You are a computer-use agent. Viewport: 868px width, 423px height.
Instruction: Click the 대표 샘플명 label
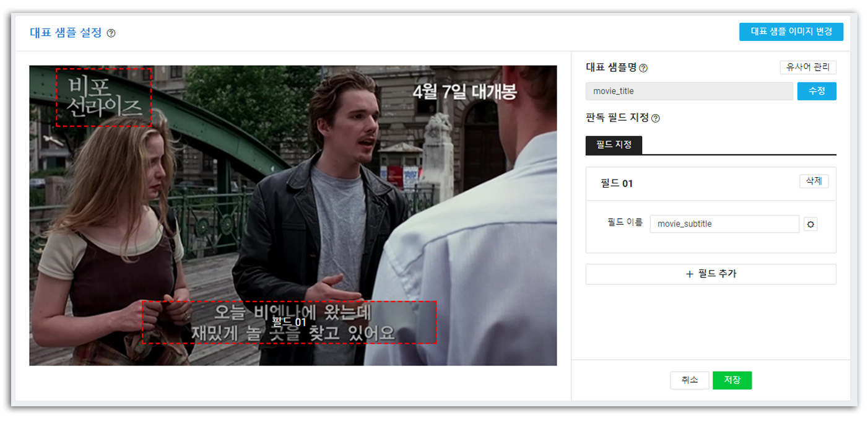[610, 68]
